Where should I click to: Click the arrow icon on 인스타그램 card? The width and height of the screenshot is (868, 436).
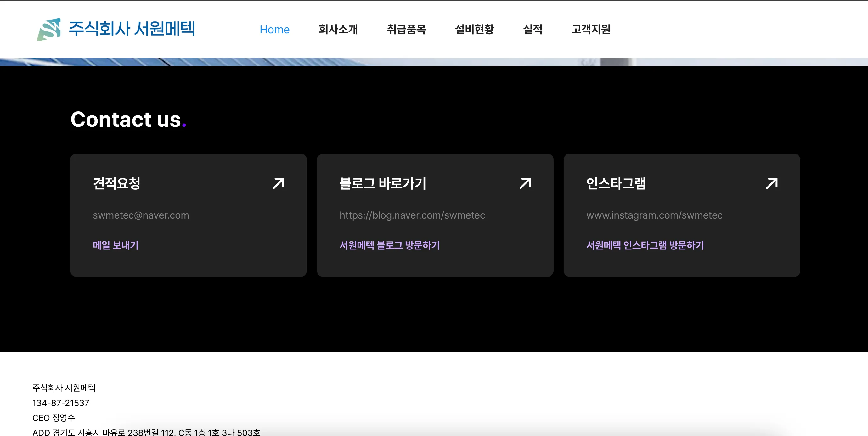coord(772,183)
